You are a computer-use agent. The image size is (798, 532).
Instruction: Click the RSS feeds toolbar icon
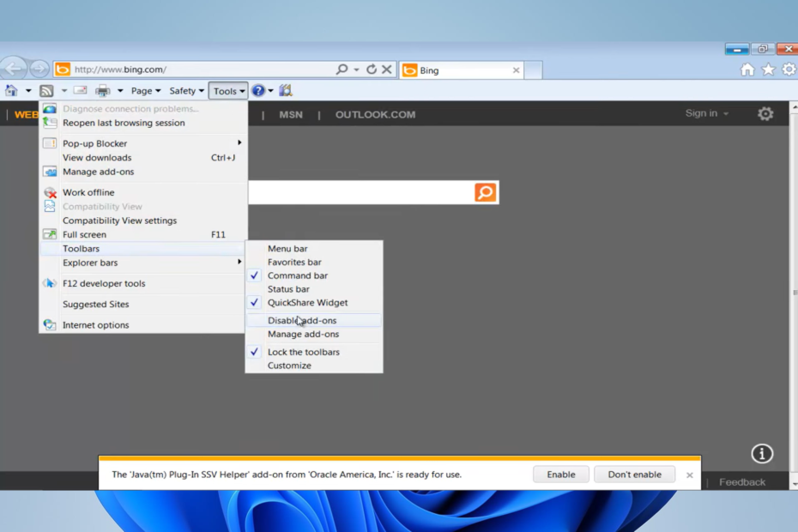tap(47, 90)
